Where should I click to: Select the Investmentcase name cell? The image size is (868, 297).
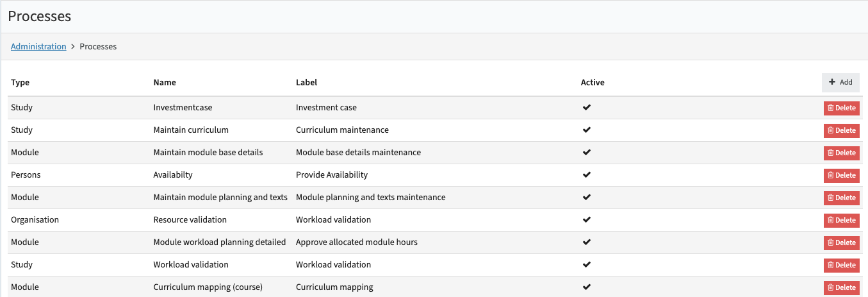(183, 107)
